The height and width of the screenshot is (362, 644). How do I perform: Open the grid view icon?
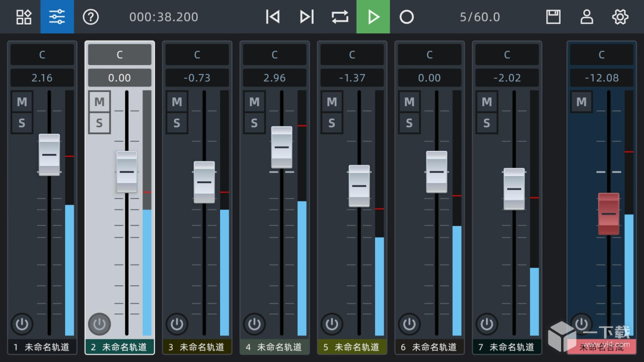click(24, 17)
